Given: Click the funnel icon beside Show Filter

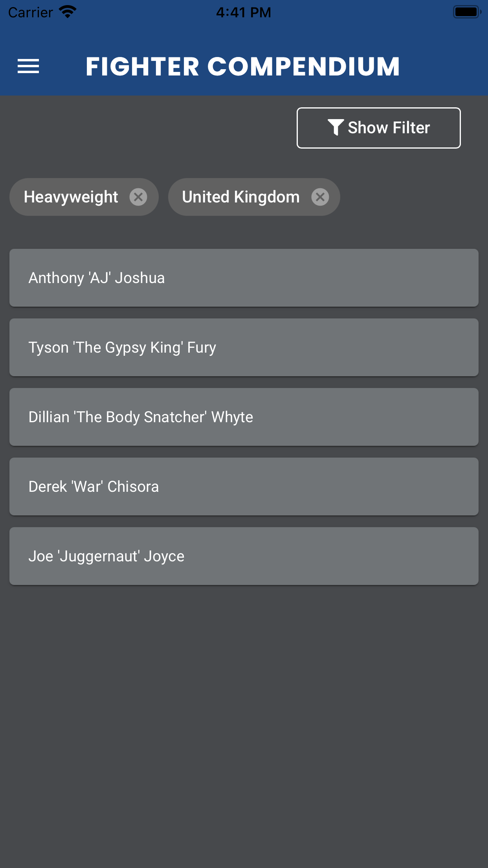Looking at the screenshot, I should pos(336,127).
